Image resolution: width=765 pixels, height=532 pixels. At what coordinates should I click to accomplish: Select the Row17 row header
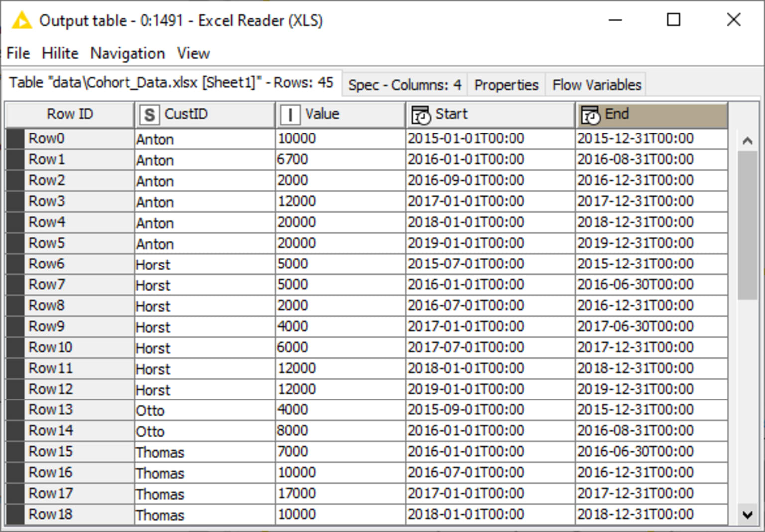pos(70,493)
